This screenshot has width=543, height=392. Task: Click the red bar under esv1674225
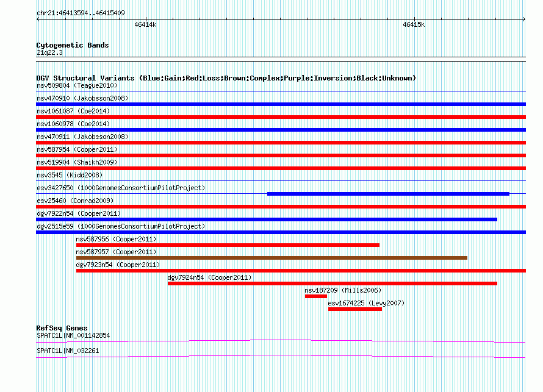point(355,309)
